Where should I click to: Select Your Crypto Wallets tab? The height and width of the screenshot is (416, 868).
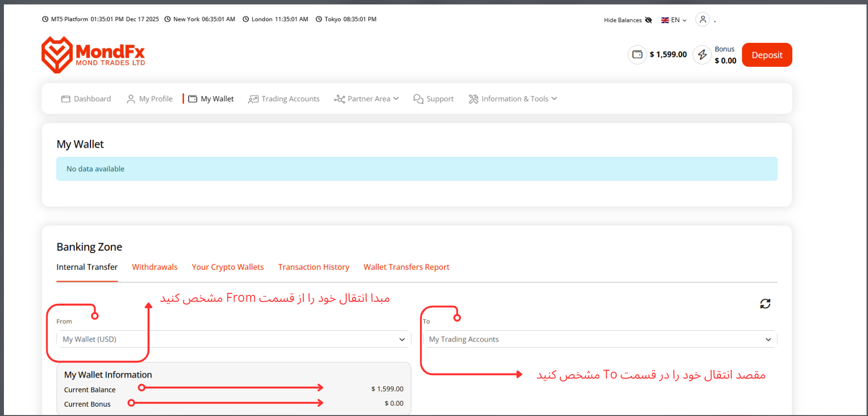(228, 267)
